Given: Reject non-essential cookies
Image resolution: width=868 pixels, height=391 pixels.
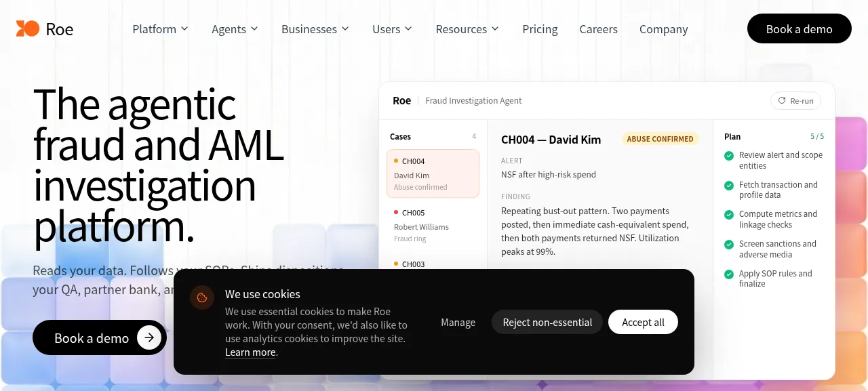Looking at the screenshot, I should (547, 322).
